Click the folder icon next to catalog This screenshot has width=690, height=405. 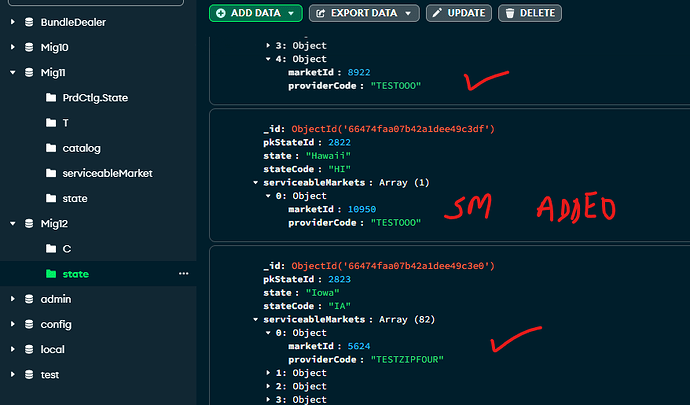[x=52, y=148]
